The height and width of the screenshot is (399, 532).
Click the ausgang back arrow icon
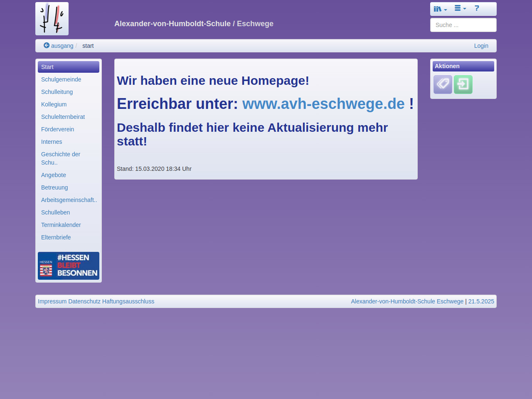[x=47, y=46]
